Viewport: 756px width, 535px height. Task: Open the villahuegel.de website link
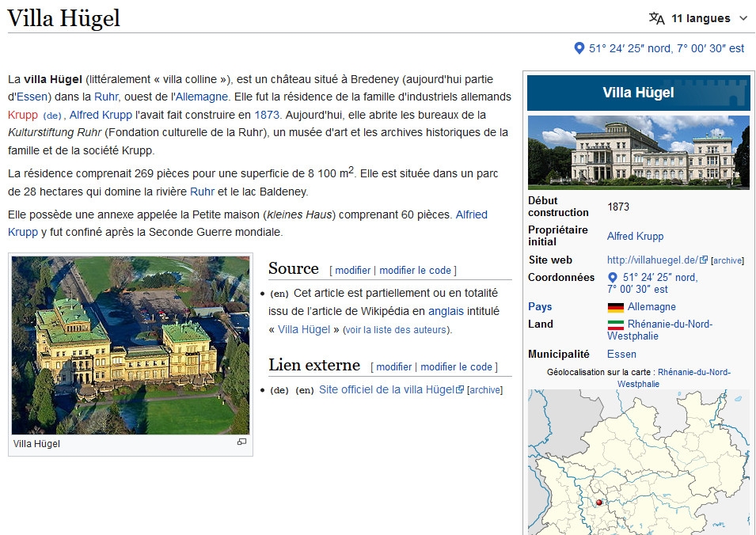(x=652, y=260)
